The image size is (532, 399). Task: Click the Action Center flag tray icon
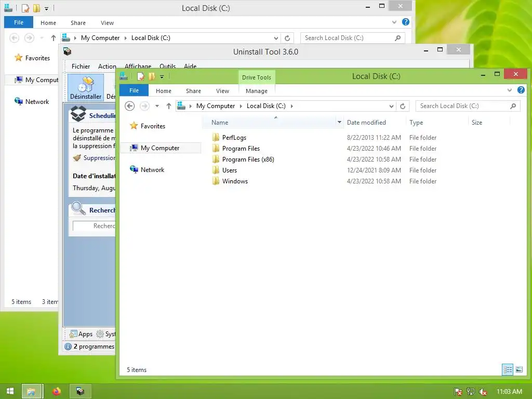(458, 392)
